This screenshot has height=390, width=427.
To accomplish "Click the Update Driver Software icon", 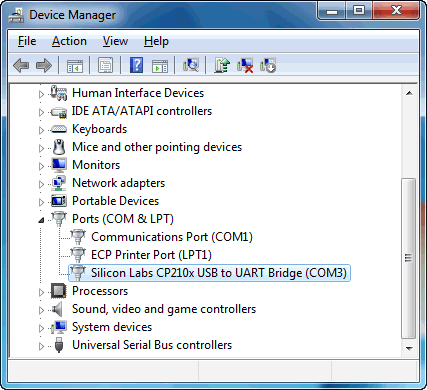I will click(222, 65).
